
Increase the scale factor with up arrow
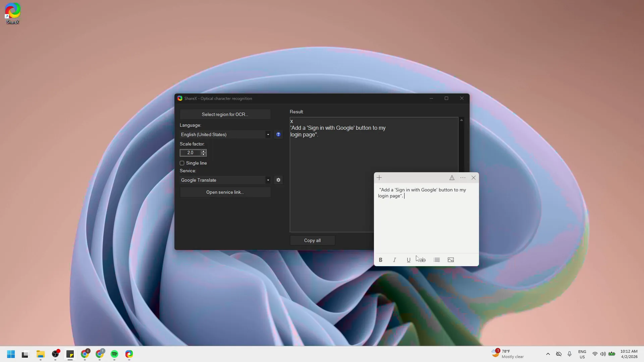[204, 151]
